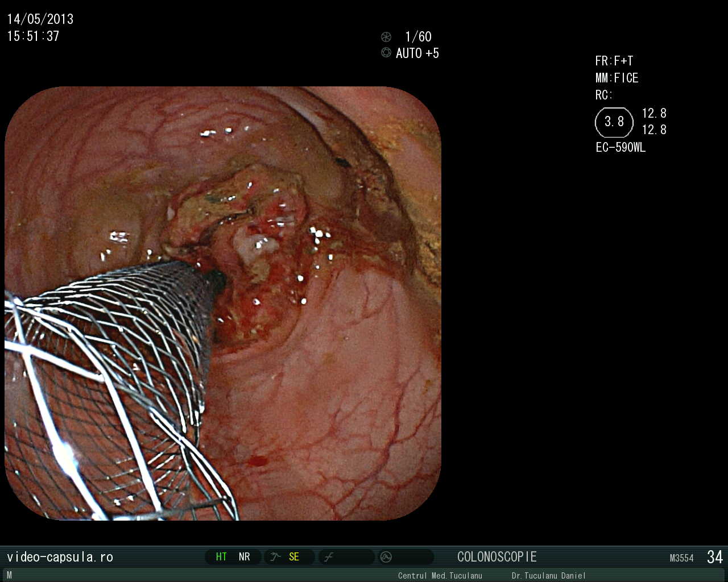The image size is (728, 582).
Task: Click the date text 14/05/2013
Action: [x=40, y=19]
